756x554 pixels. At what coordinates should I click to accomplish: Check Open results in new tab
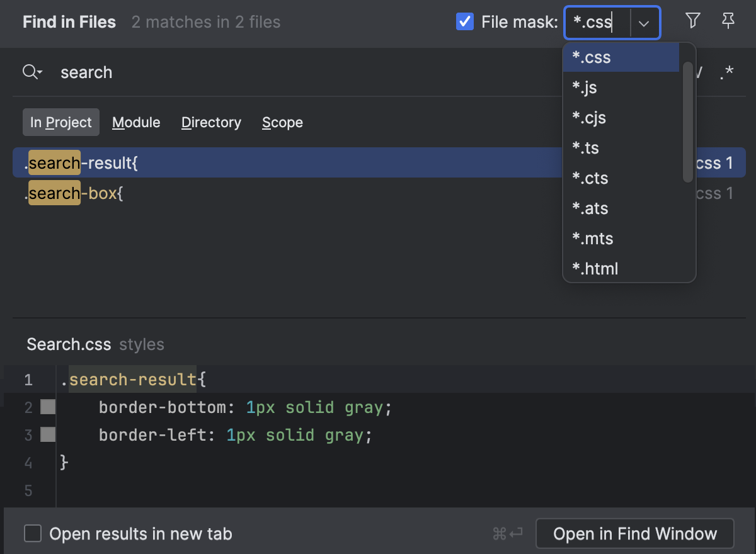coord(32,533)
